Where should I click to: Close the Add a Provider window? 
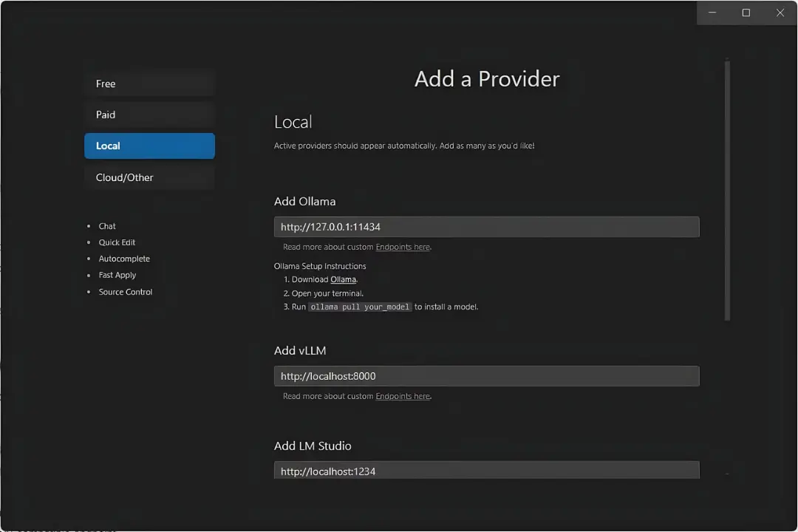(x=780, y=13)
